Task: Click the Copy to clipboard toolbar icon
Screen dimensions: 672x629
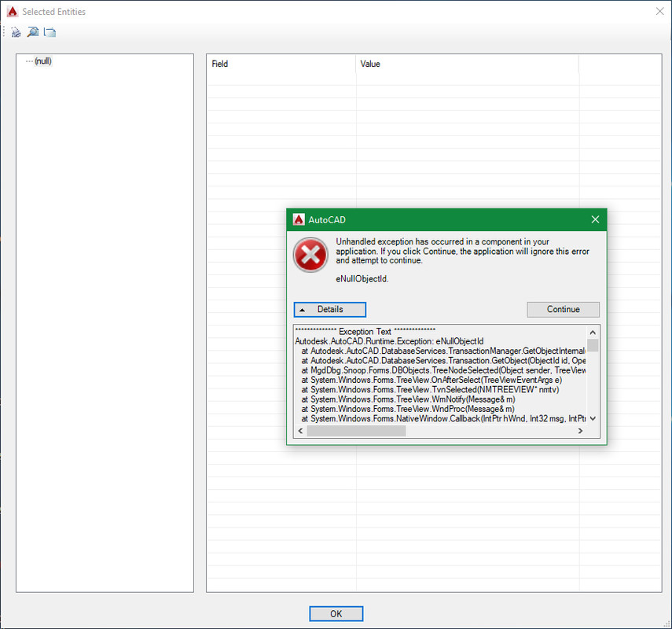Action: point(50,32)
